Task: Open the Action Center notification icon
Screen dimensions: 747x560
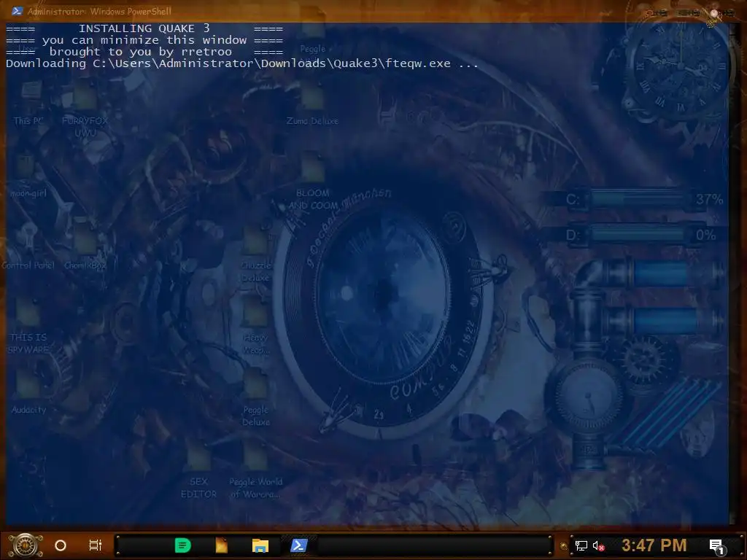Action: (x=717, y=546)
